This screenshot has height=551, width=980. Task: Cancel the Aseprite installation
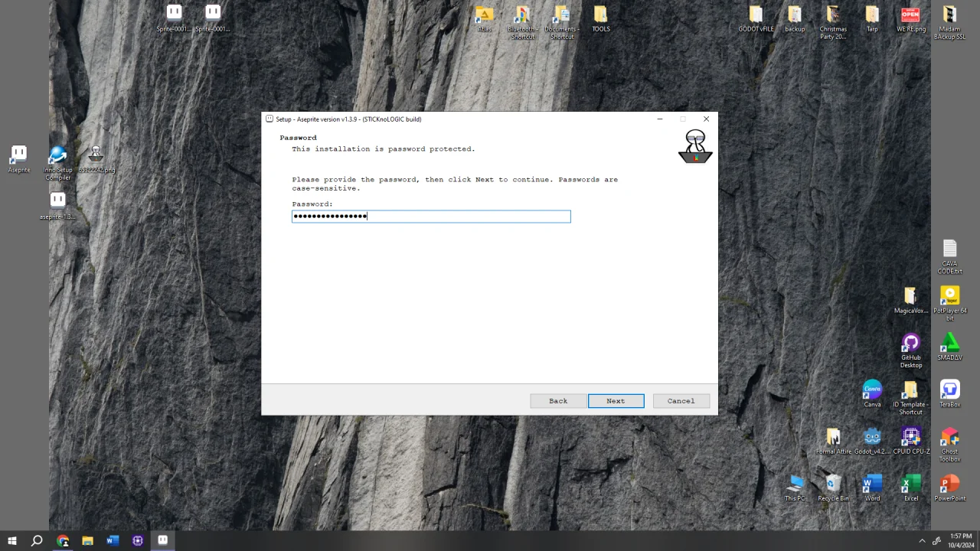[681, 401]
